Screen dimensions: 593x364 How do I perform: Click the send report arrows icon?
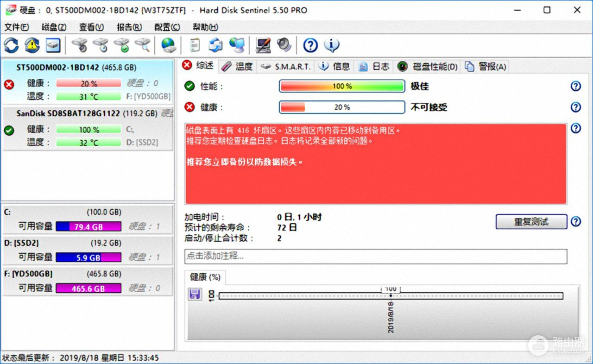point(215,45)
